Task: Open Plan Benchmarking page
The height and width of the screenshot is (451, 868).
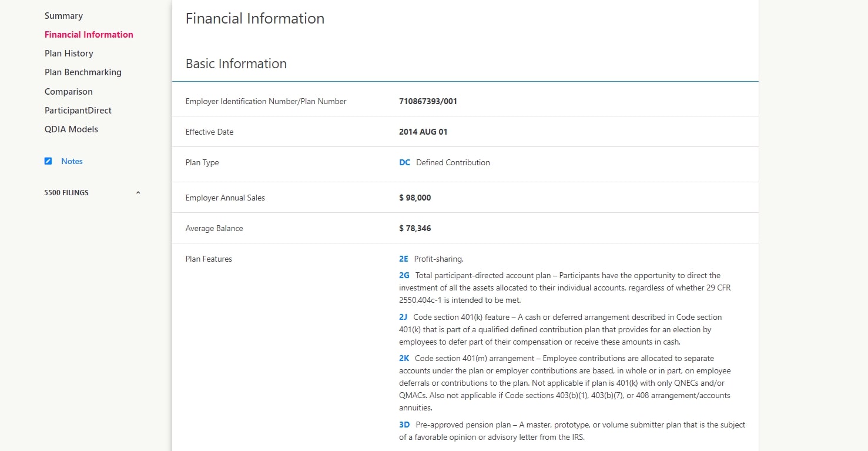Action: [x=83, y=72]
